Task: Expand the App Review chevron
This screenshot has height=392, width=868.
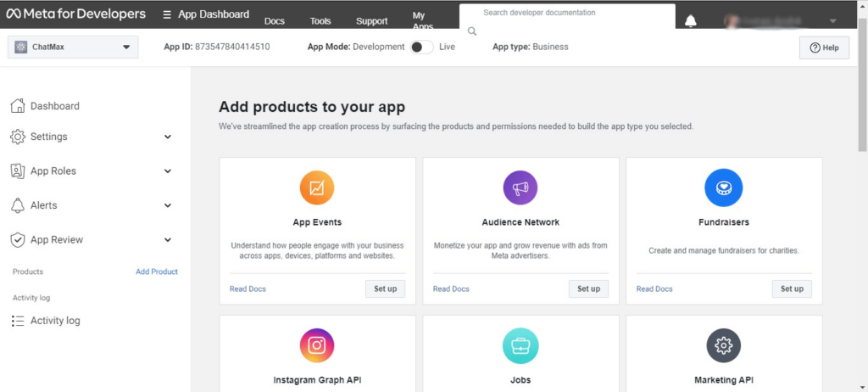Action: [x=168, y=240]
